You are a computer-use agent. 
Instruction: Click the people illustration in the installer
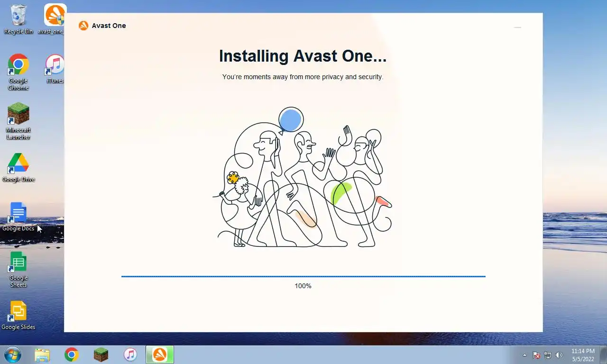coord(303,177)
